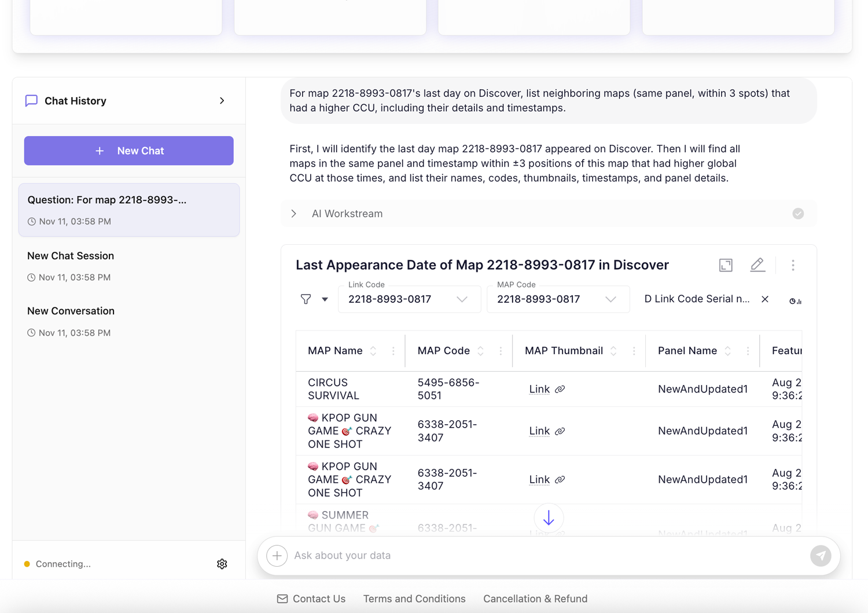This screenshot has width=868, height=613.
Task: Select the CIRCUS SURVIVAL map name cell
Action: (x=351, y=389)
